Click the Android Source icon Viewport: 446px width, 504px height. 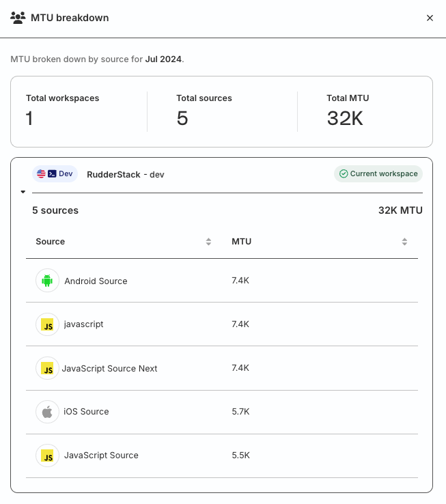click(47, 281)
